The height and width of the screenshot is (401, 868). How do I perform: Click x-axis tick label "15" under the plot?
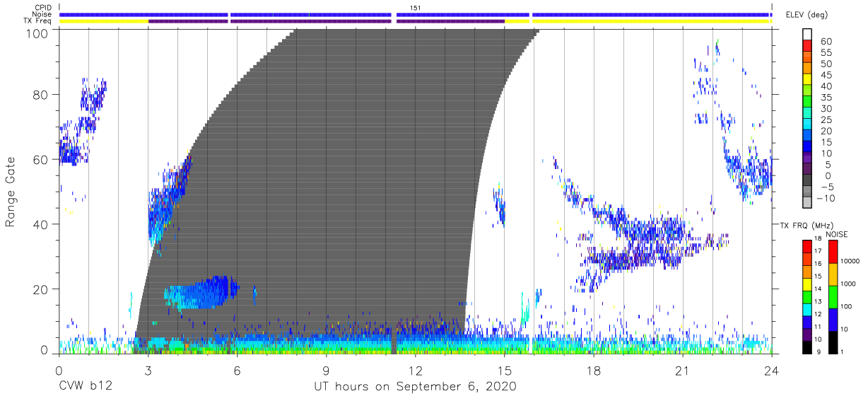point(504,371)
